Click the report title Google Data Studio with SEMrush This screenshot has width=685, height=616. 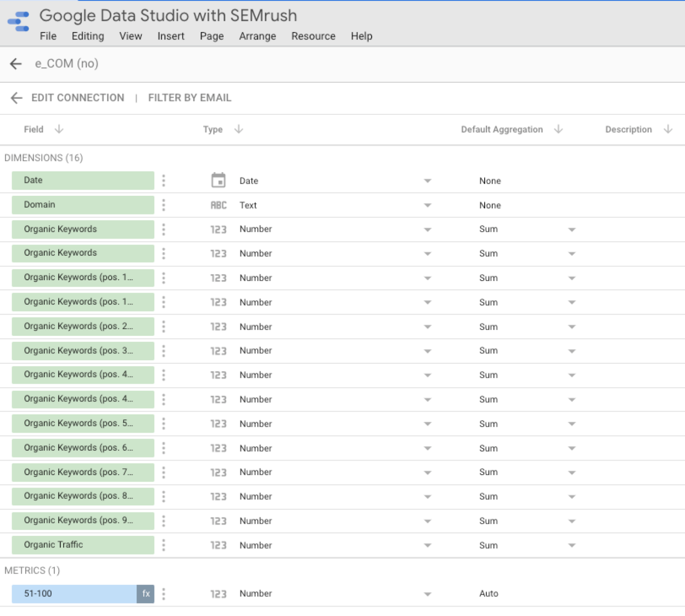point(168,15)
